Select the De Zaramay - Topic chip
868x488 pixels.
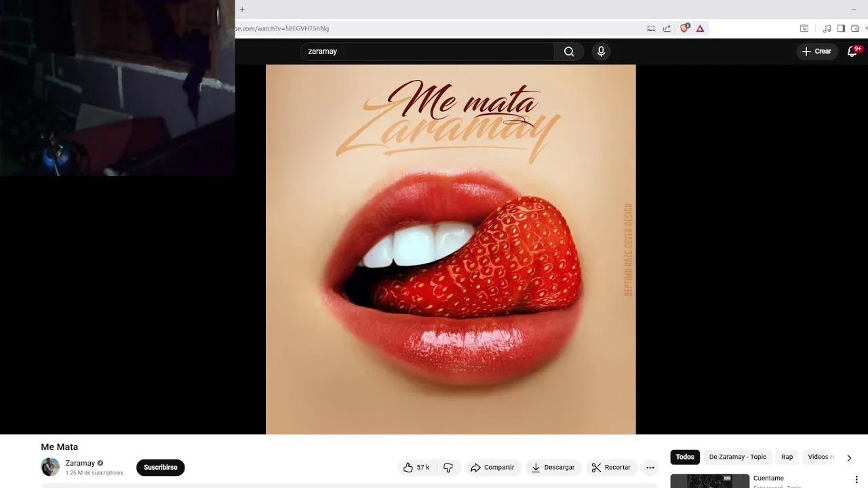[x=738, y=457]
